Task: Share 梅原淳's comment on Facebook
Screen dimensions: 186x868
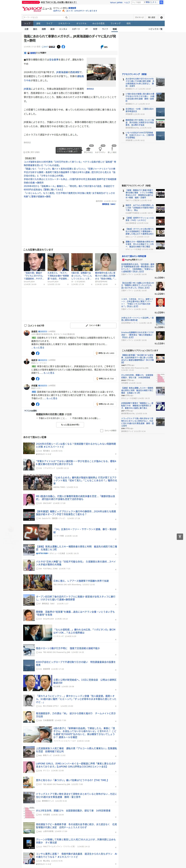Action: coord(38,379)
